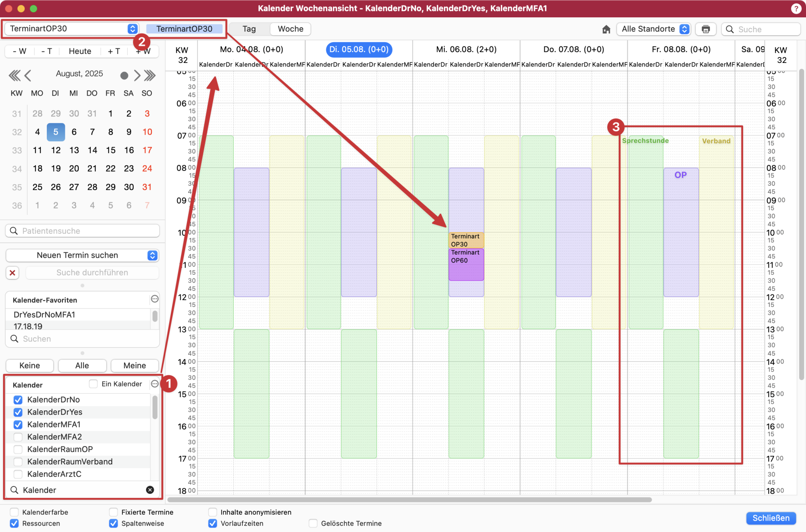Image resolution: width=806 pixels, height=532 pixels.
Task: Enable KalenderRaumVerband calendar
Action: point(18,462)
